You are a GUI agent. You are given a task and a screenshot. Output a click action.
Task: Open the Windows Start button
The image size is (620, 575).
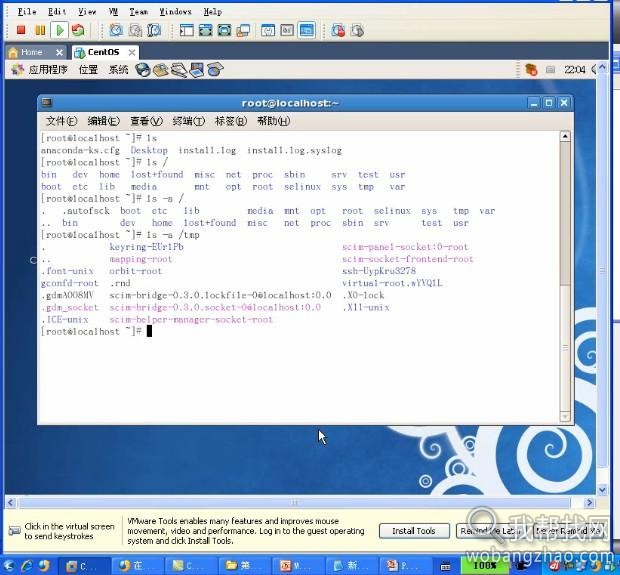(9, 566)
